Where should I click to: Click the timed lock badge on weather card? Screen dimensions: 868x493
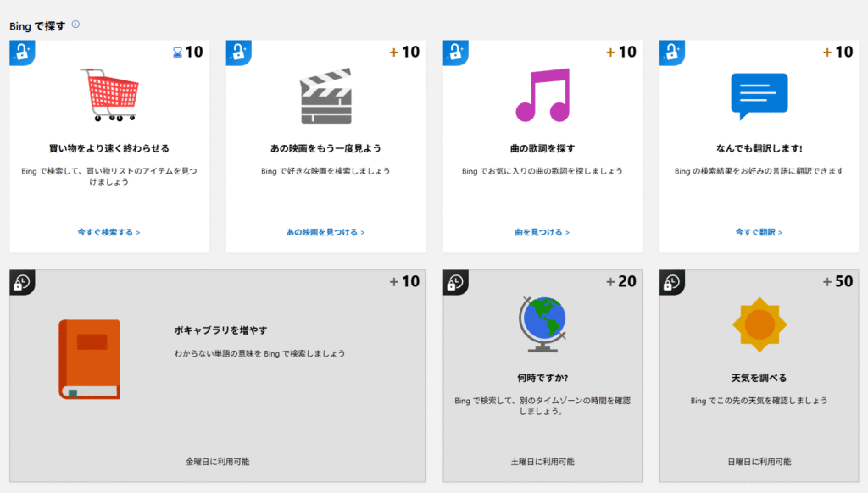coord(672,283)
